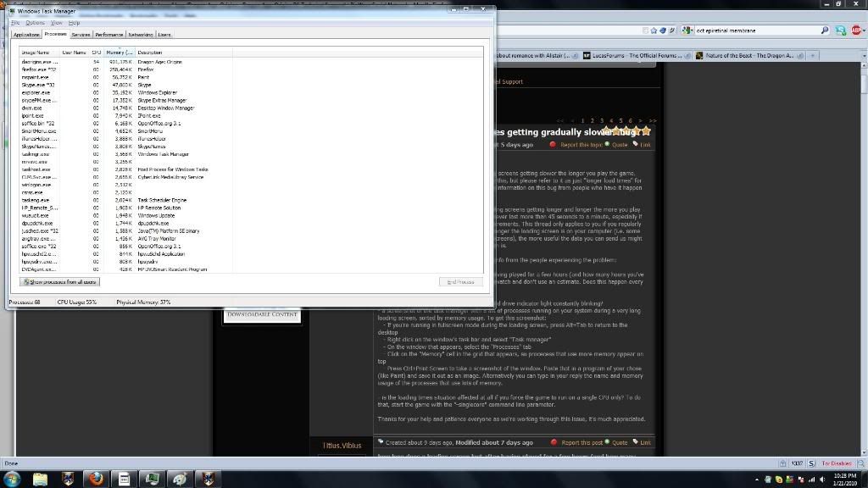
Task: Switch to the Performance tab
Action: [108, 35]
